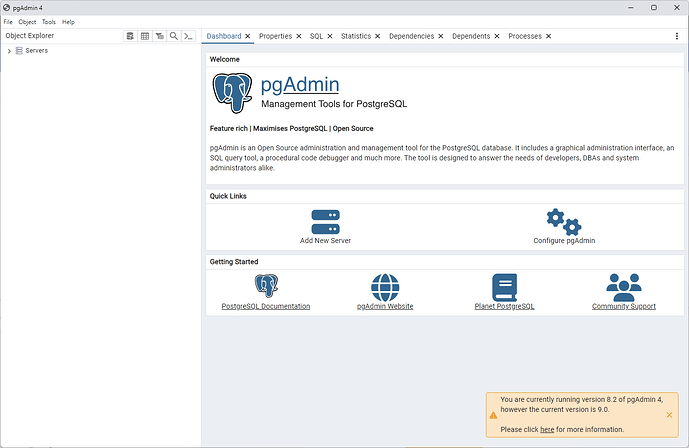This screenshot has width=689, height=448.
Task: Open the Planet PostgreSQL link
Action: [504, 306]
